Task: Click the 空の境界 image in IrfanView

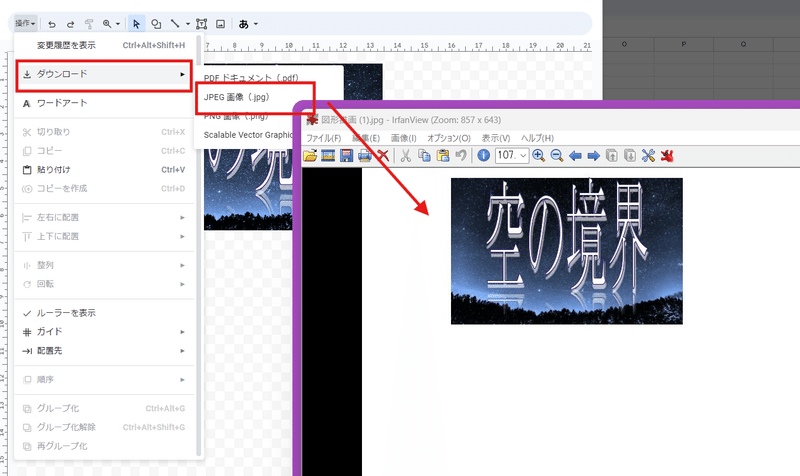Action: 567,251
